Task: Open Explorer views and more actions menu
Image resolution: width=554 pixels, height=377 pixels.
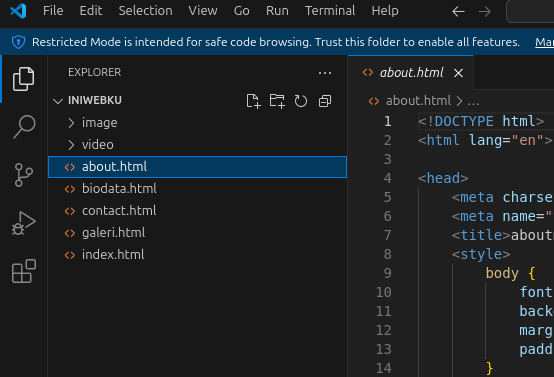Action: (x=325, y=73)
